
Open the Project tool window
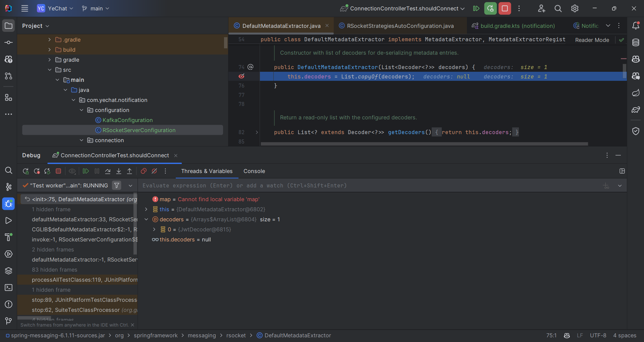coord(8,26)
